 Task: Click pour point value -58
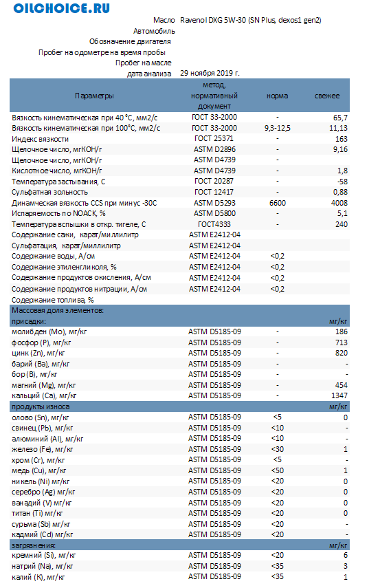[342, 182]
